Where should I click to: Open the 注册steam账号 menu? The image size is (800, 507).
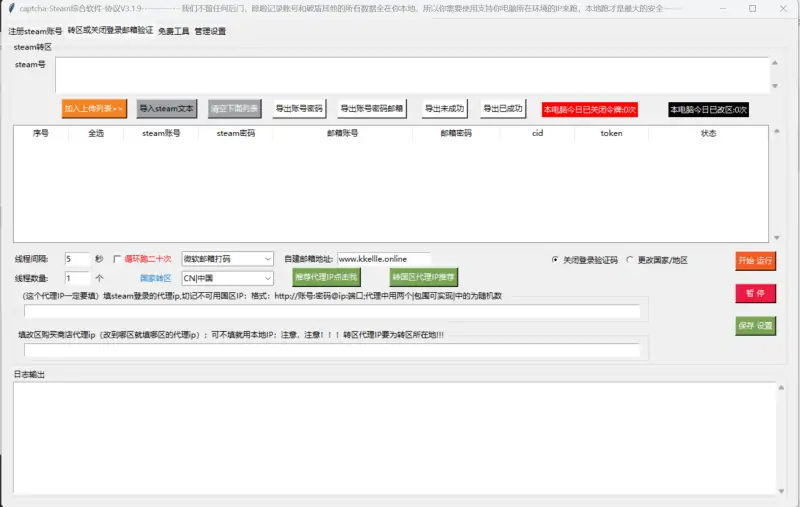click(x=35, y=30)
